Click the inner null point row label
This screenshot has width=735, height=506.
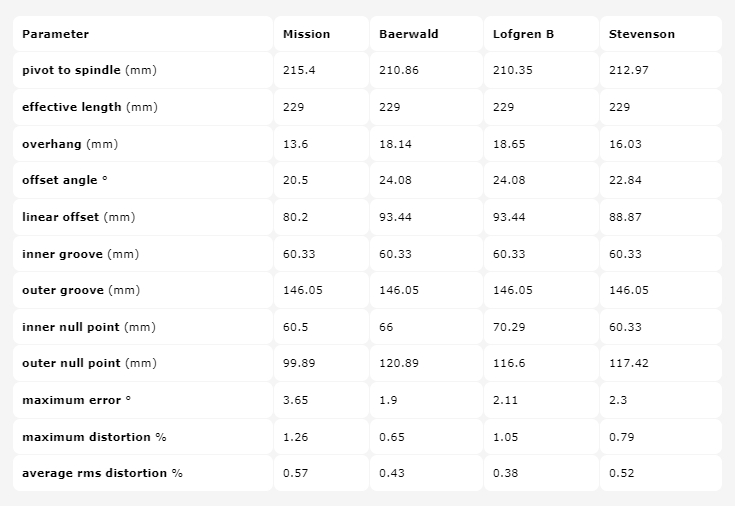pyautogui.click(x=89, y=327)
